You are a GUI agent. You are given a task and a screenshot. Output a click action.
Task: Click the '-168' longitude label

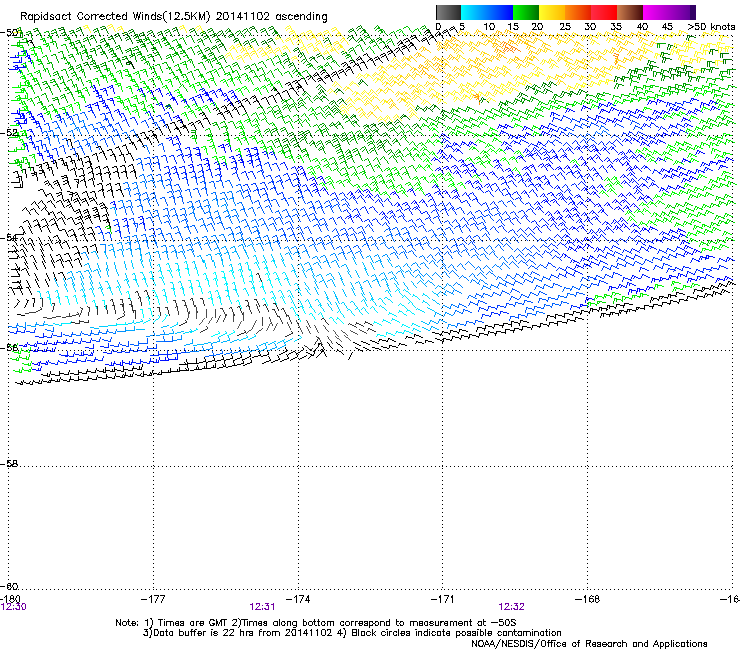coord(588,599)
